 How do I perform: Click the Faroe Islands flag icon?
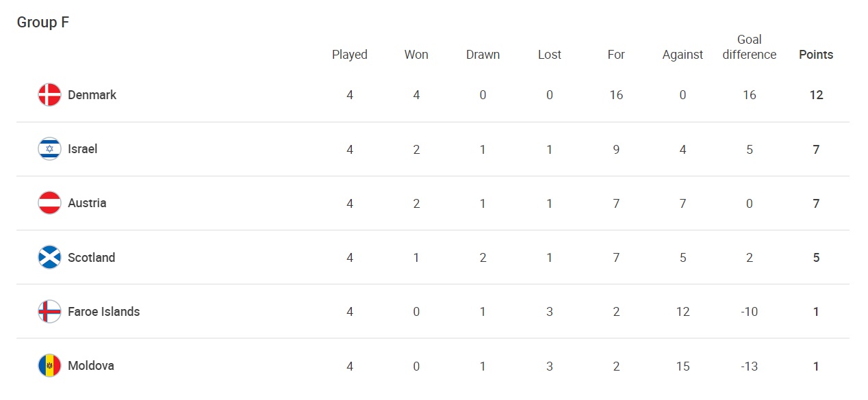(49, 311)
